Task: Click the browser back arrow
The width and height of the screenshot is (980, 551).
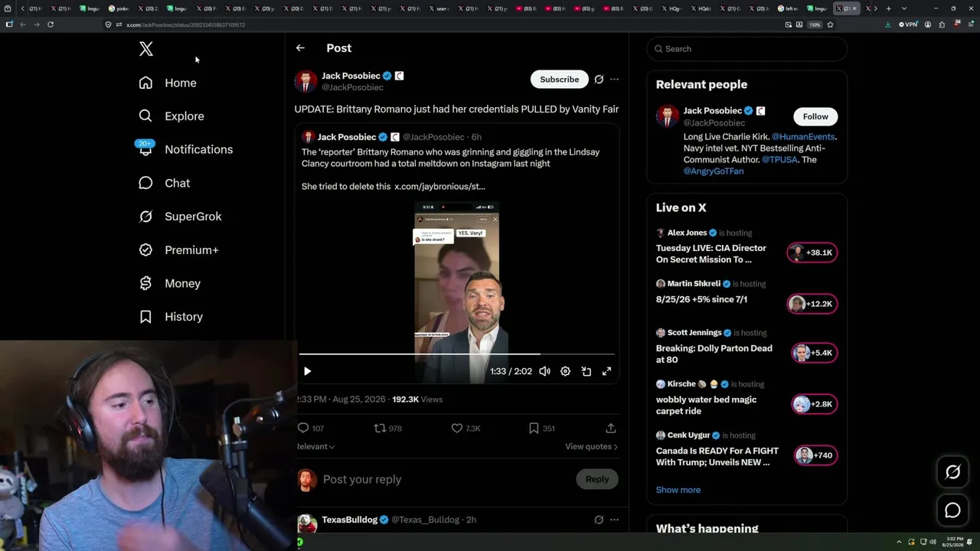Action: 23,24
